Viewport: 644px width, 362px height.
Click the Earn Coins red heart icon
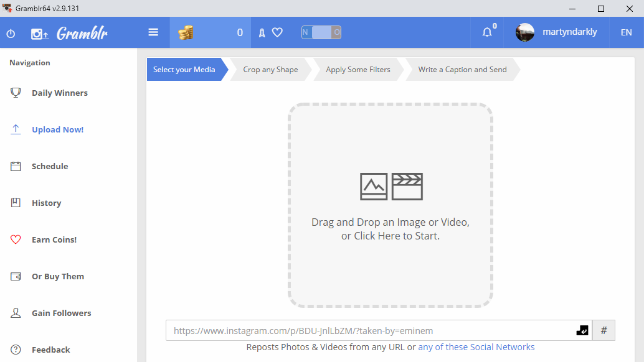16,239
